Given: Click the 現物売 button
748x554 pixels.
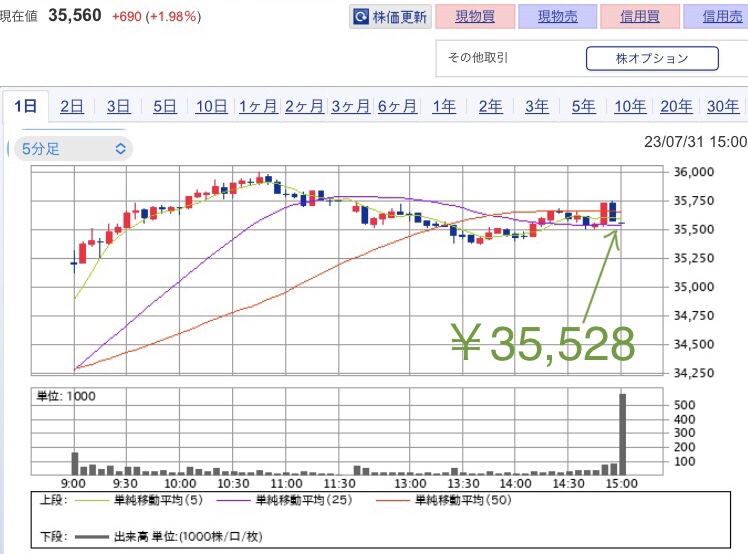Looking at the screenshot, I should coord(558,17).
